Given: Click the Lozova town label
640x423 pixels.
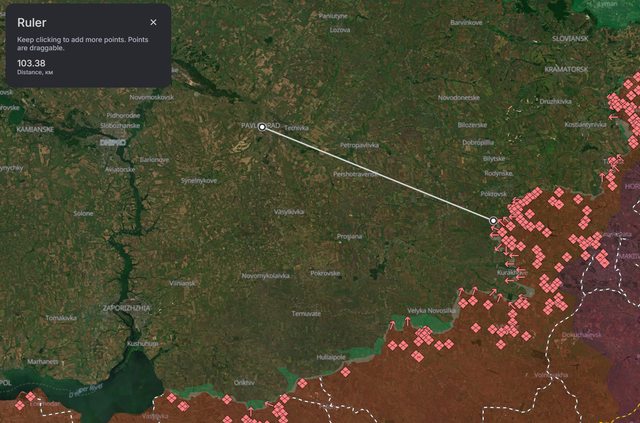Looking at the screenshot, I should pyautogui.click(x=340, y=30).
